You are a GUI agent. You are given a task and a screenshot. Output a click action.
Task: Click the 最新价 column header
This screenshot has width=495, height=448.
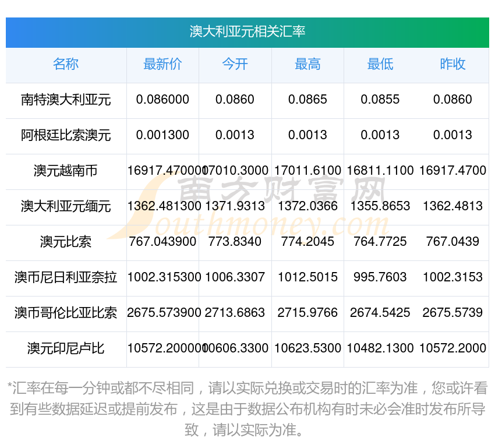[162, 64]
